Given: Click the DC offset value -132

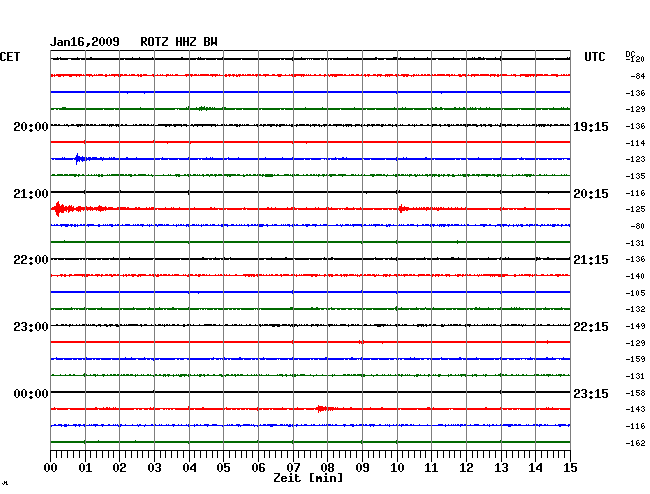Looking at the screenshot, I should pyautogui.click(x=635, y=309).
